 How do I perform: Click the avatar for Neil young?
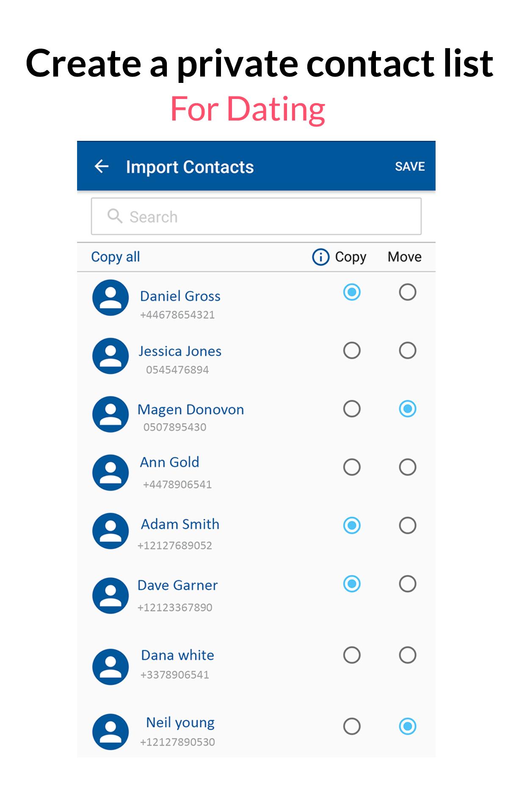coord(110,732)
